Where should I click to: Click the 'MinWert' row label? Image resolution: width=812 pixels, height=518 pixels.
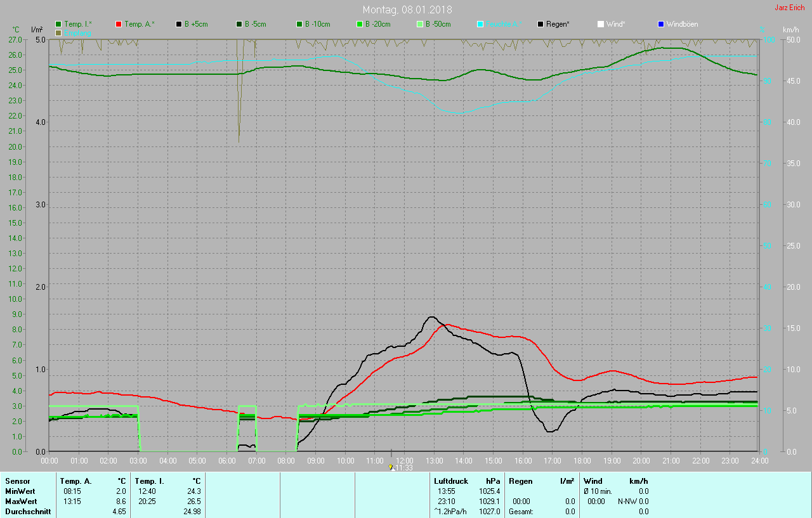click(x=20, y=491)
